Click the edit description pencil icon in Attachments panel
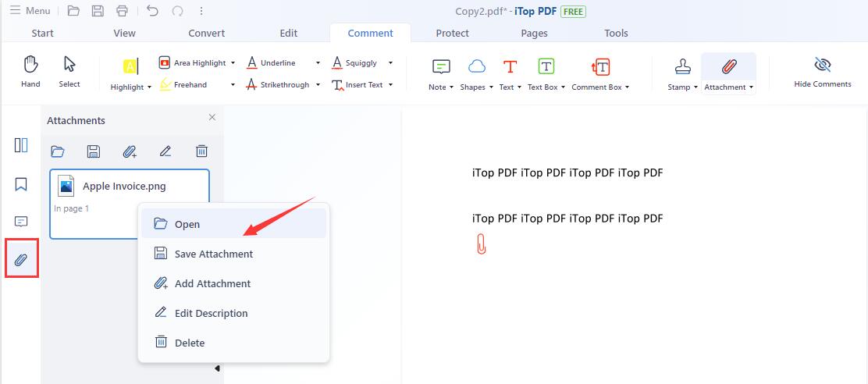 click(x=165, y=151)
